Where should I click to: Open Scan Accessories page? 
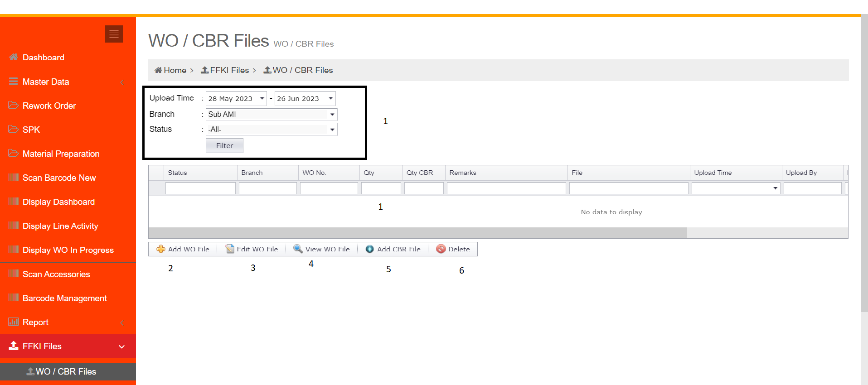[68, 274]
